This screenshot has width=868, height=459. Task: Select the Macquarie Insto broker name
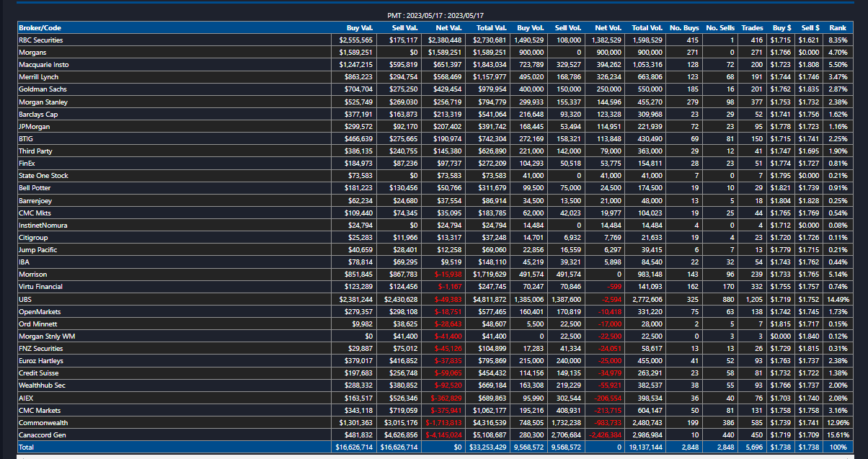[x=43, y=65]
